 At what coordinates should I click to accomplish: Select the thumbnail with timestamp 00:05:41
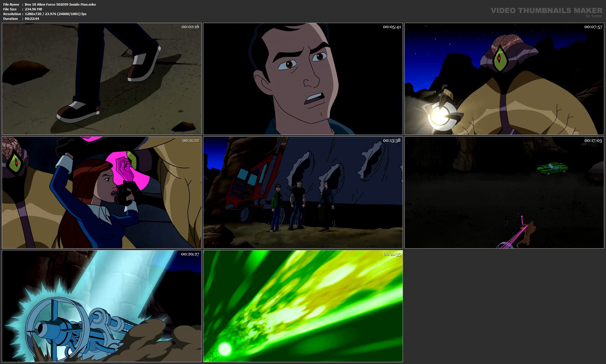click(x=303, y=79)
